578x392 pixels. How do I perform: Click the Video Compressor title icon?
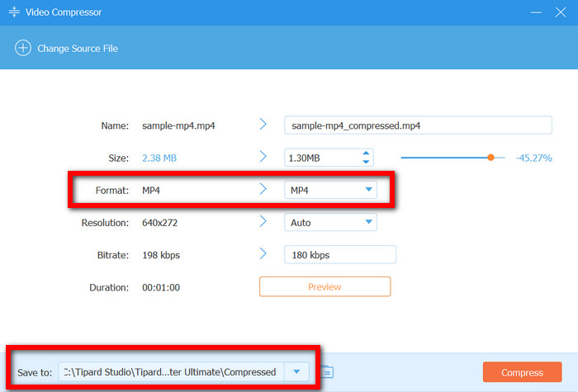click(x=14, y=12)
